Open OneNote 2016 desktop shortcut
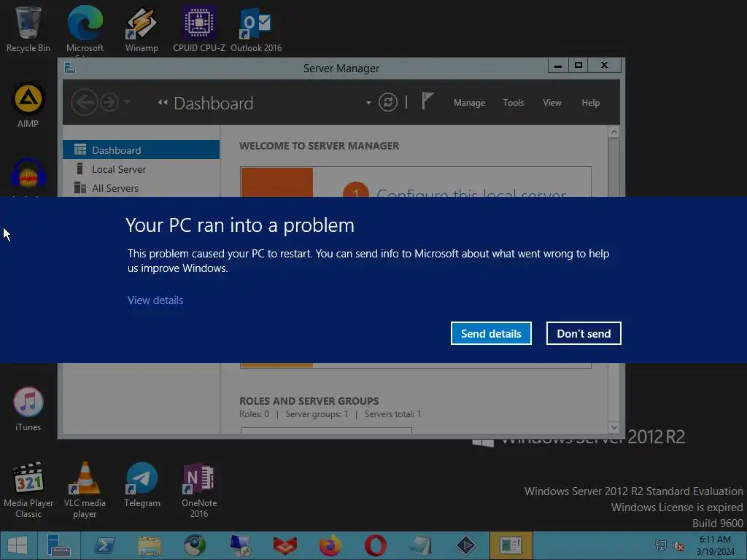Viewport: 747px width, 560px height. [x=199, y=489]
